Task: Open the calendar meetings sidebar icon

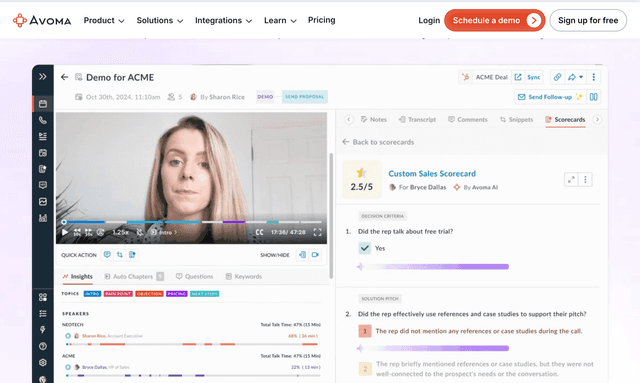Action: coord(43,104)
